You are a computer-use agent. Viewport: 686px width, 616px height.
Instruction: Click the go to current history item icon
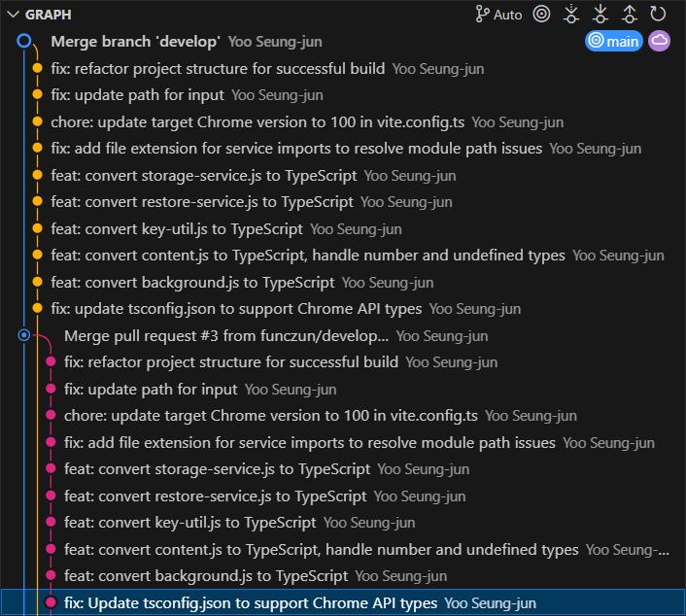541,14
